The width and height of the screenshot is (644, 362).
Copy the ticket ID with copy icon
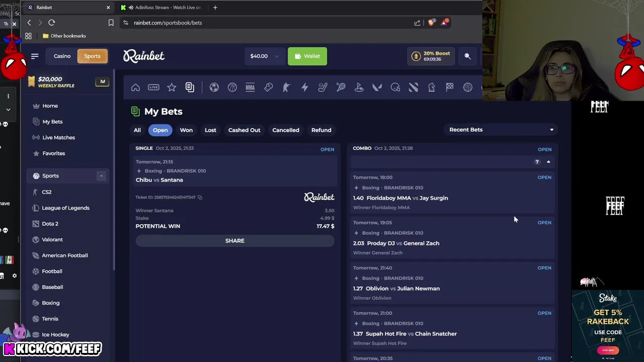[x=200, y=197]
